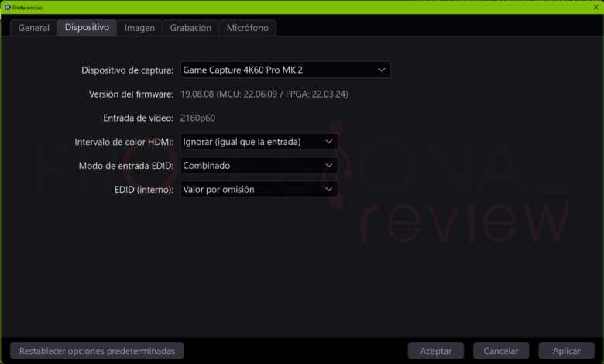
Task: Click the Intervalo de color HDMI label
Action: point(124,142)
